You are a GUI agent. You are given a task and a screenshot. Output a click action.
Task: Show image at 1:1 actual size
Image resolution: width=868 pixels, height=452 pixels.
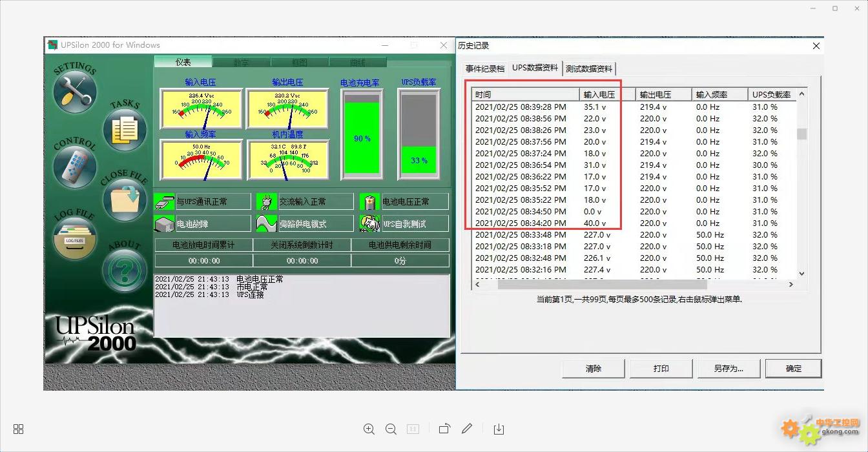click(x=413, y=429)
